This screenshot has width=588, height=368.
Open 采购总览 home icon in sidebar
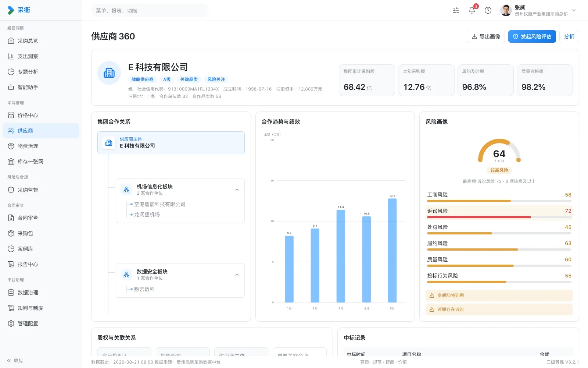pos(11,41)
